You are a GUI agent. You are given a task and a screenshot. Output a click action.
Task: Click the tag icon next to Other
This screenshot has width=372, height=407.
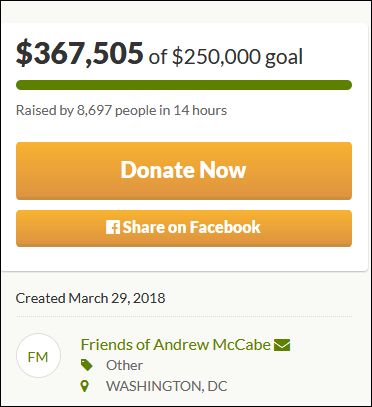pos(87,365)
